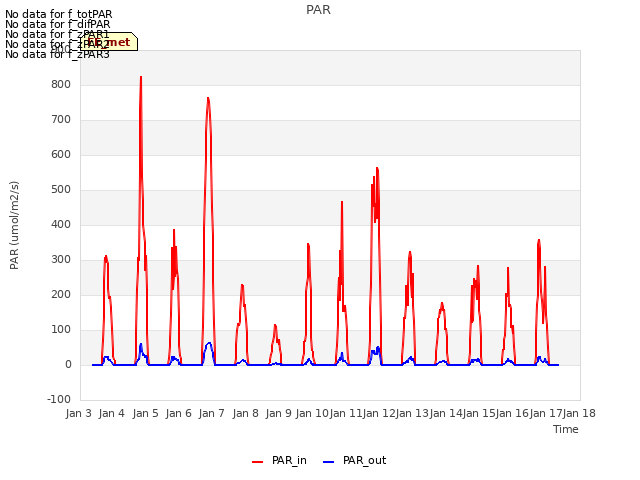Screen dimensions: 640x480
Task: Click the y-axis tick label 700
Action: 61,120
